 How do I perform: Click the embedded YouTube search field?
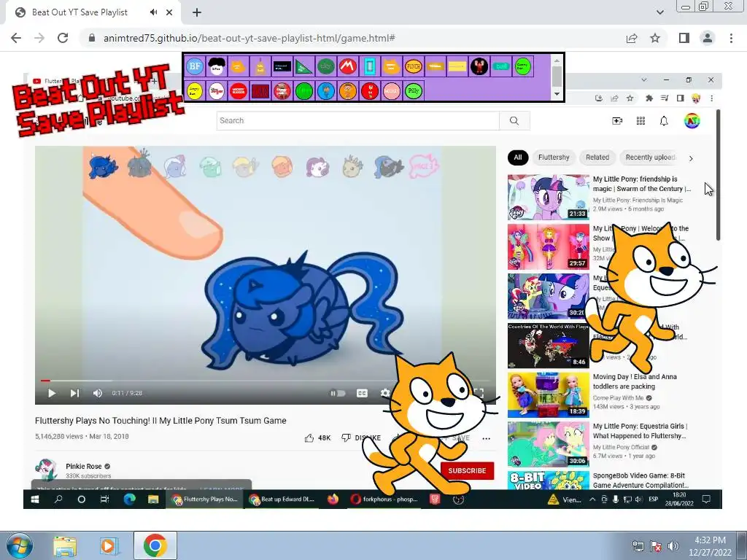pos(357,120)
